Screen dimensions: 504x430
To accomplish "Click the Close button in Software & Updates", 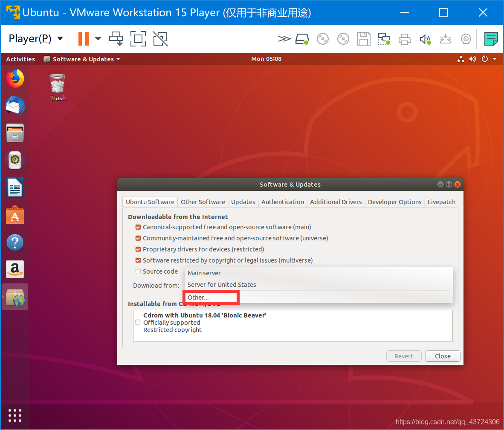I will point(443,356).
